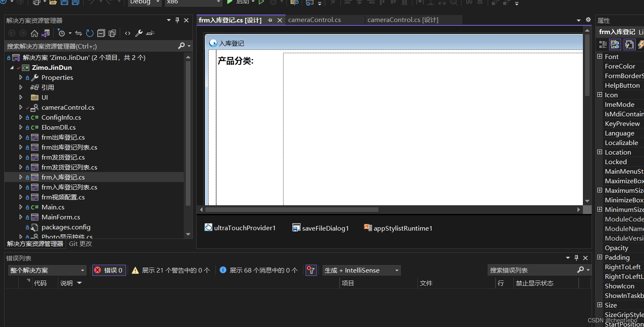Click Categorized view icon in Properties panel

[603, 44]
